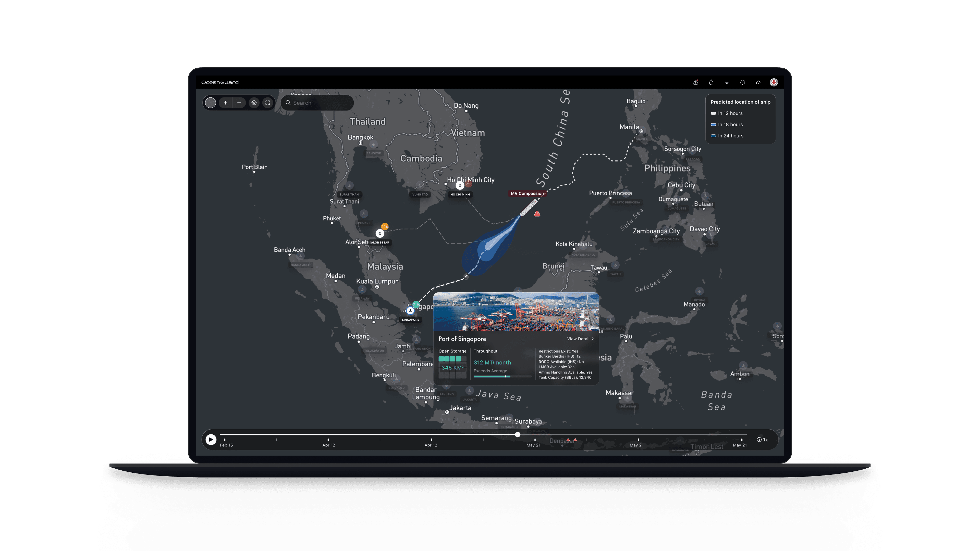
Task: Zoom in using the plus button
Action: pos(225,103)
